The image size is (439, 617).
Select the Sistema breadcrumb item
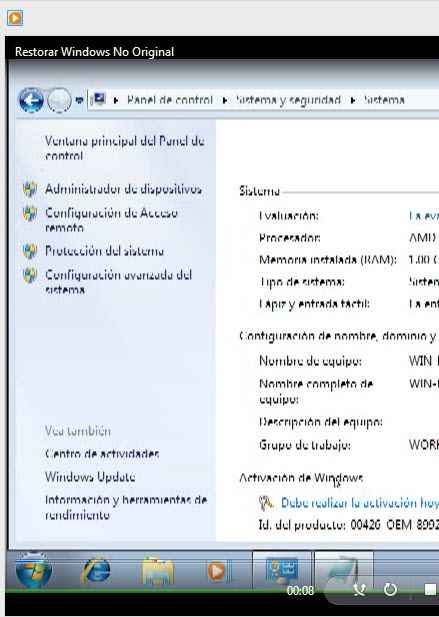coord(384,100)
